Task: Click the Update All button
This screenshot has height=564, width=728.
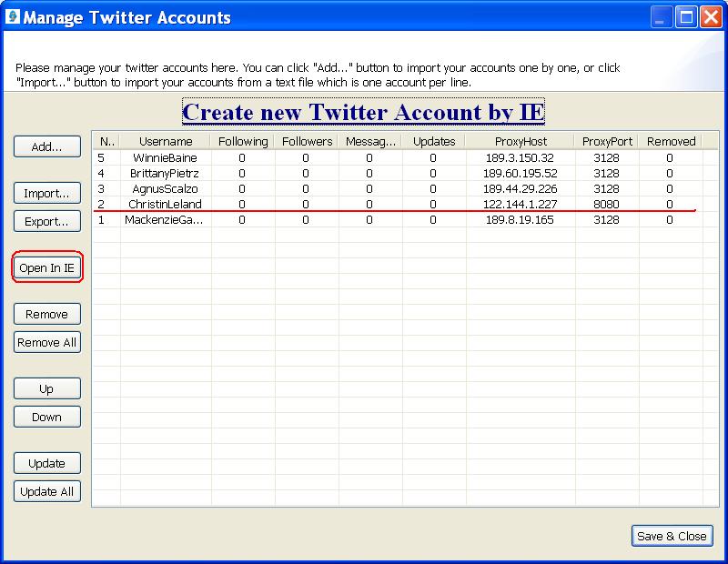Action: point(47,491)
